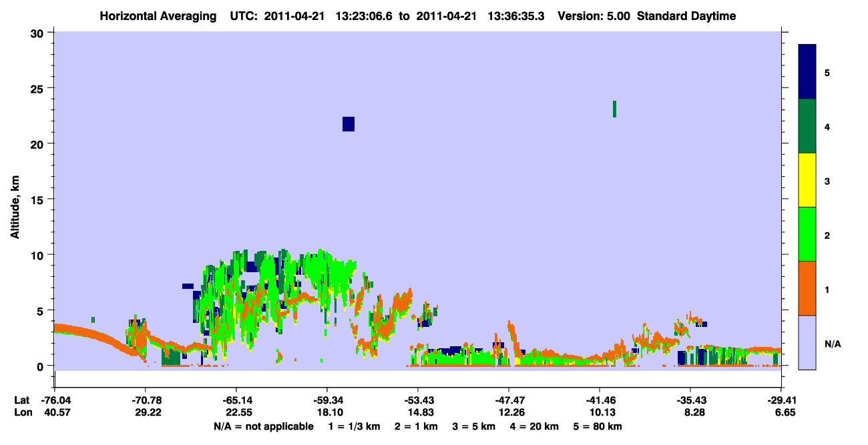Click latitude value -59.34
The width and height of the screenshot is (868, 445).
pos(327,400)
